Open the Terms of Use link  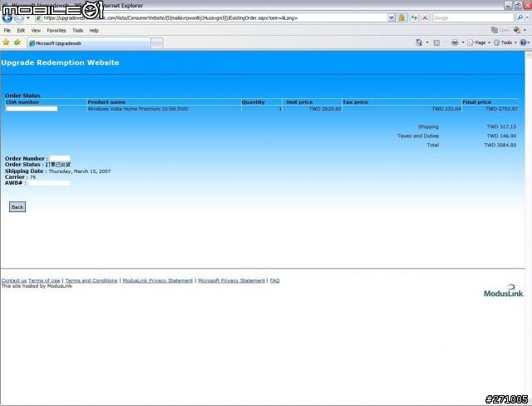point(44,280)
